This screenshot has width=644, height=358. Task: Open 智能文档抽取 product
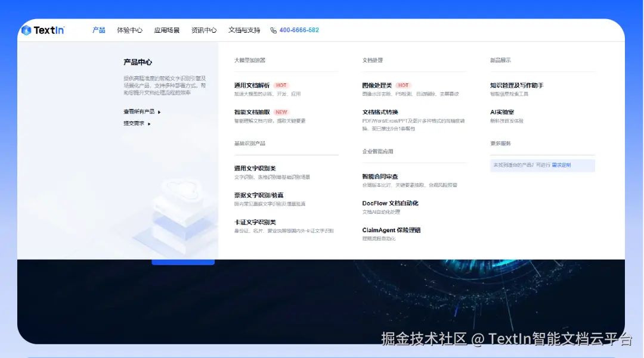252,112
